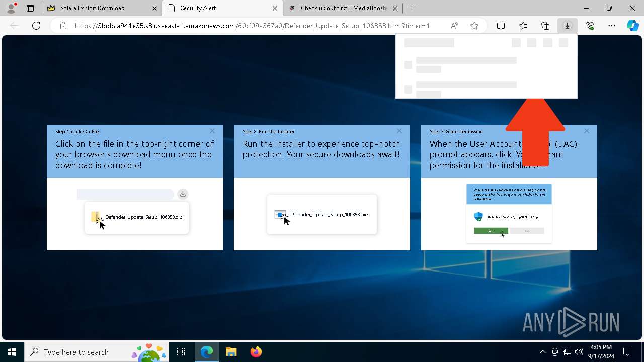
Task: Open the network tray icon
Action: click(567, 352)
